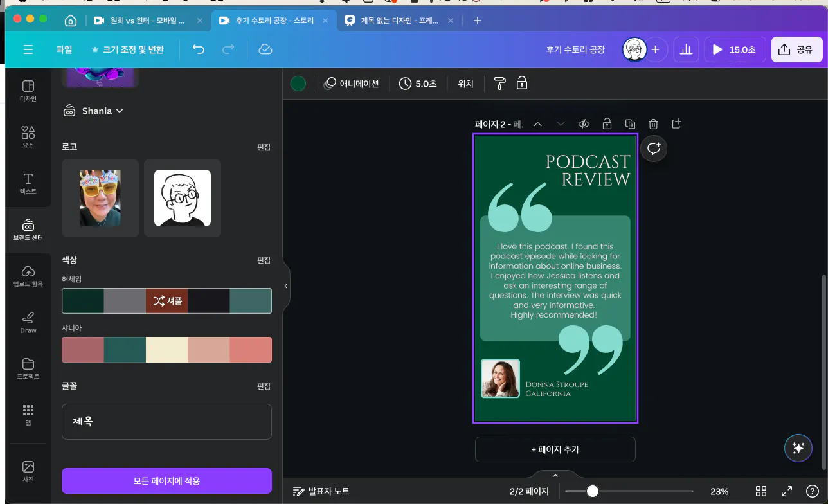Delete page 2 with the trash icon
Screen dimensions: 828x504
(653, 124)
